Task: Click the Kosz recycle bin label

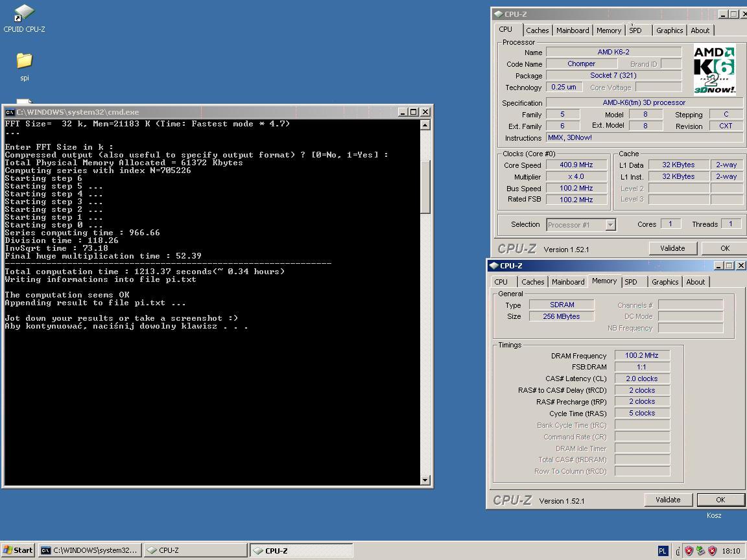Action: 714,515
